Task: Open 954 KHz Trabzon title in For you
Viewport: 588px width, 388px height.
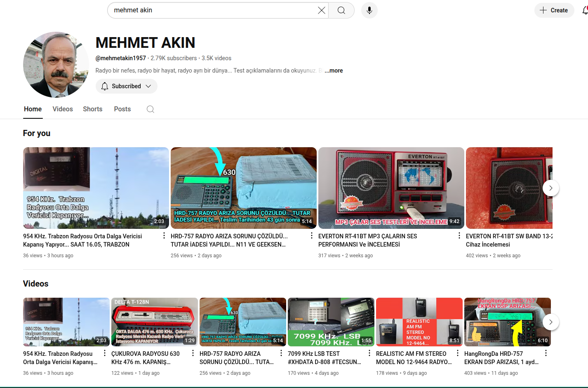Action: [82, 240]
